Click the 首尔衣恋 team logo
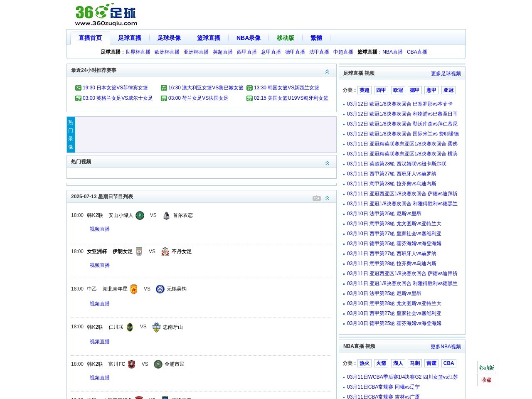Image resolution: width=532 pixels, height=399 pixels. (166, 215)
